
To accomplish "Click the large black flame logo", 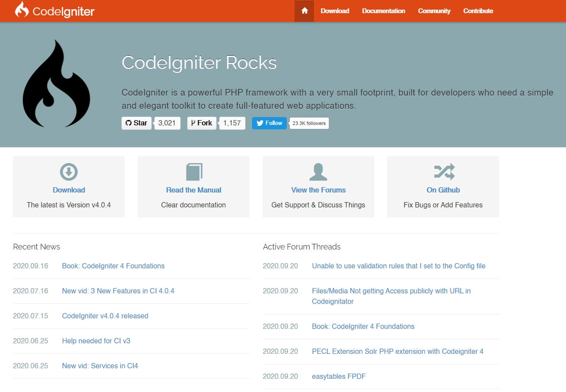I will click(x=56, y=84).
